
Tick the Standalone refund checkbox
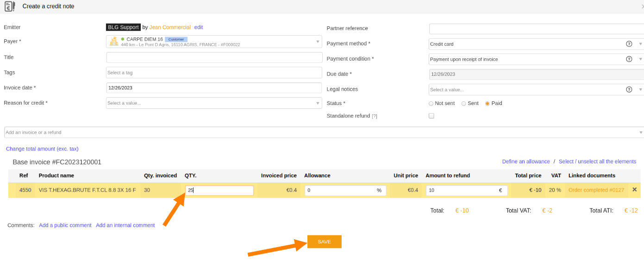point(431,116)
